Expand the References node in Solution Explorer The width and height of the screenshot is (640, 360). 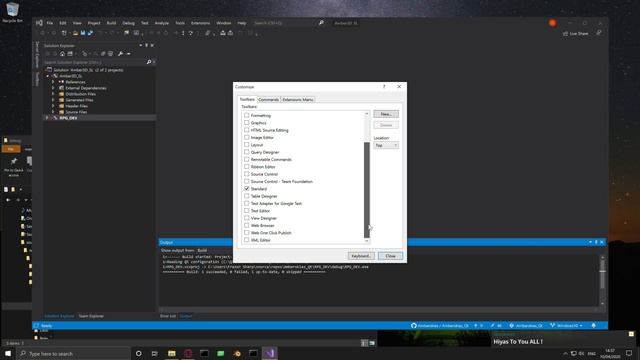[53, 82]
